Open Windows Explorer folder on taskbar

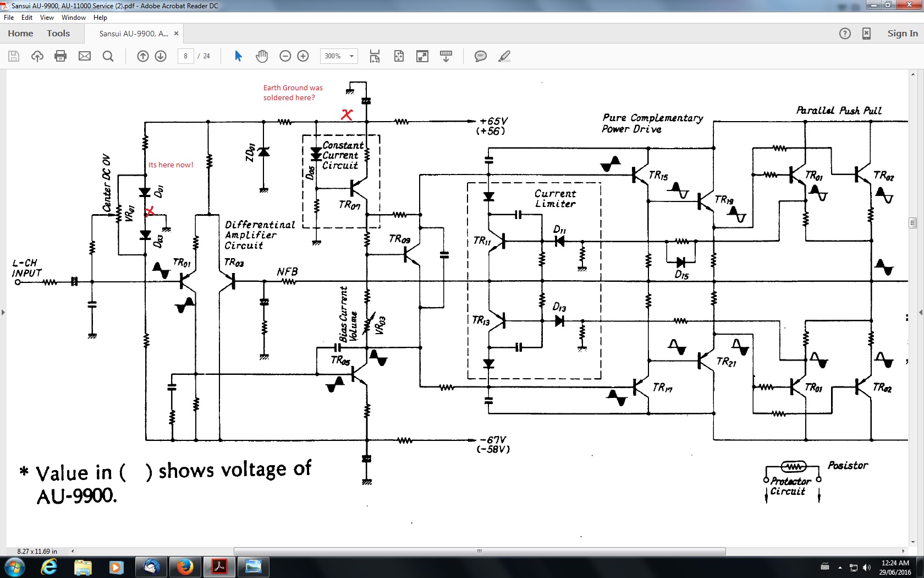pos(83,568)
